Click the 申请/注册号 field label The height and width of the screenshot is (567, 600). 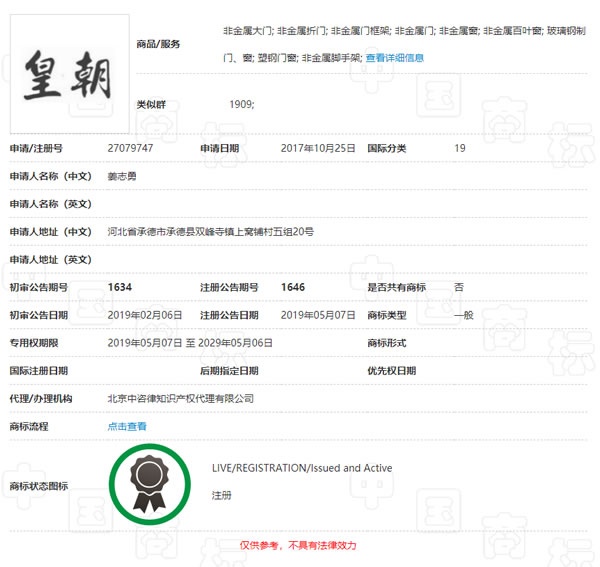(36, 148)
